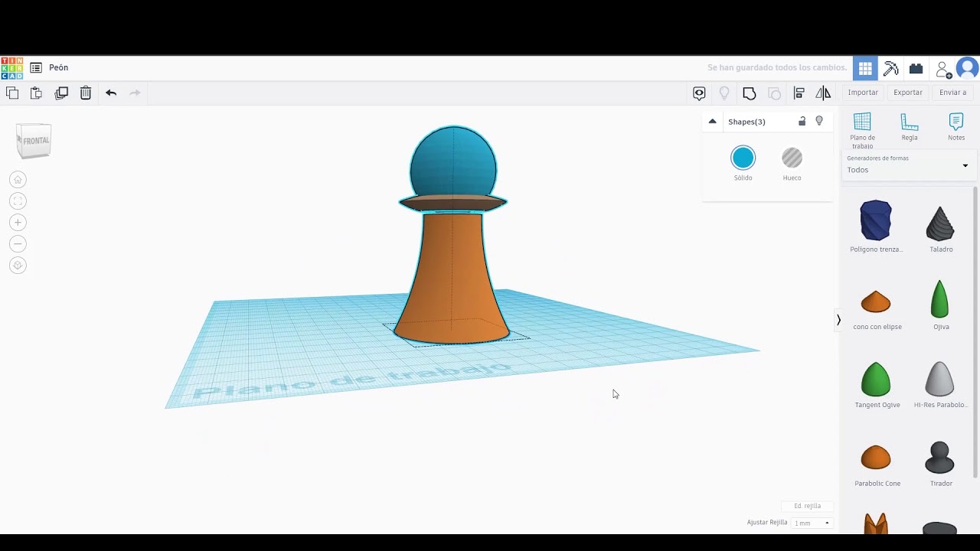980x551 pixels.
Task: Click the Enviar a button
Action: click(952, 93)
